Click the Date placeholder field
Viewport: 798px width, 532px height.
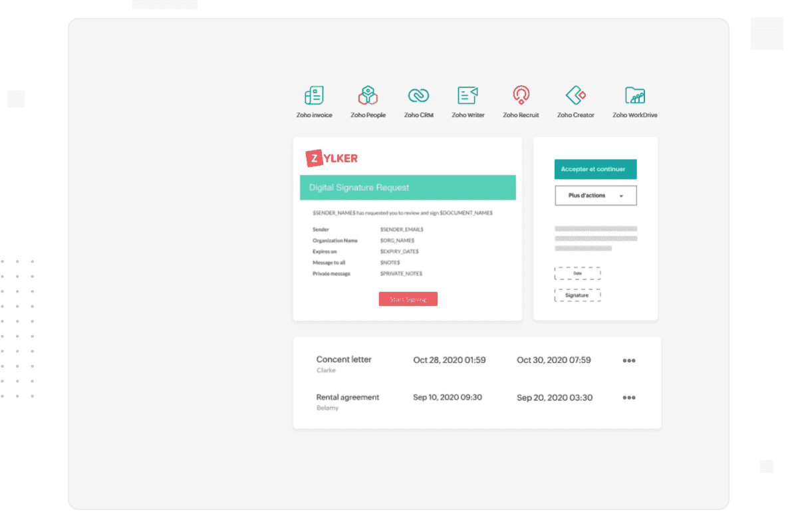pos(577,273)
